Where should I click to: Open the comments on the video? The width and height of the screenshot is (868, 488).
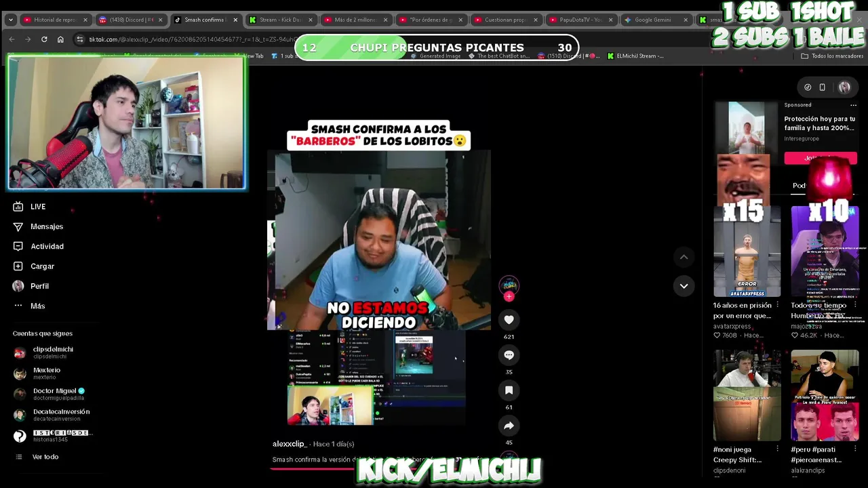coord(509,354)
